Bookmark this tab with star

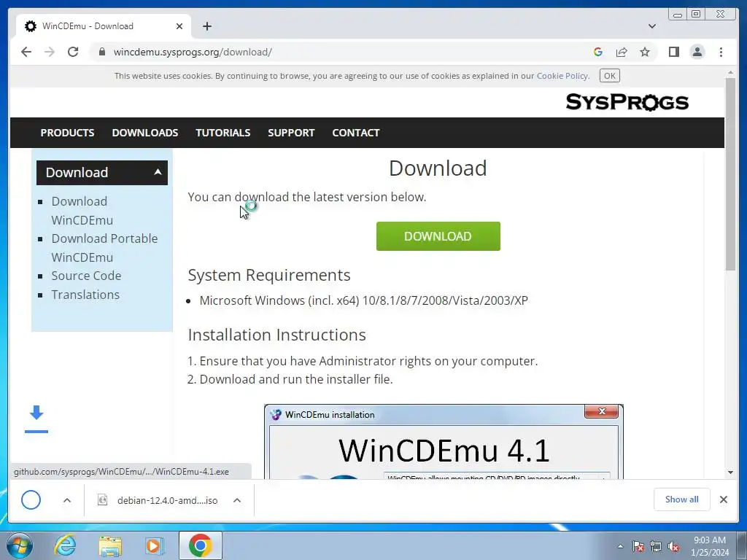point(645,52)
